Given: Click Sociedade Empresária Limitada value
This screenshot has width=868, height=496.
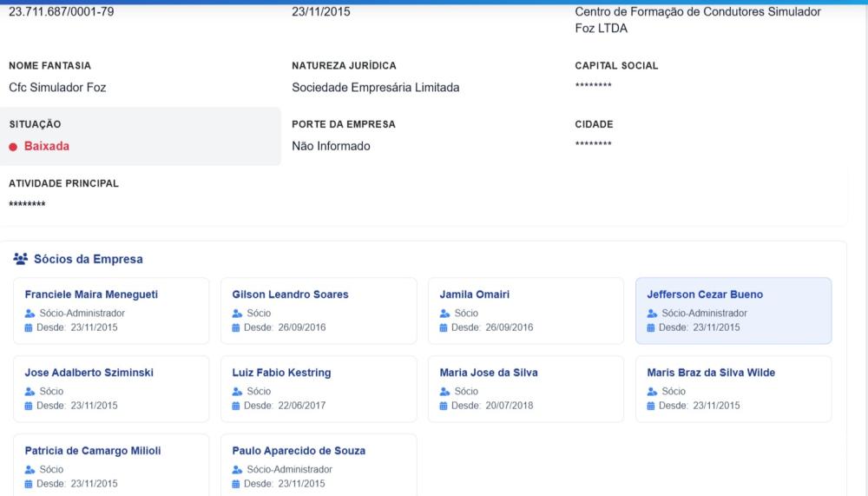Looking at the screenshot, I should coord(375,88).
